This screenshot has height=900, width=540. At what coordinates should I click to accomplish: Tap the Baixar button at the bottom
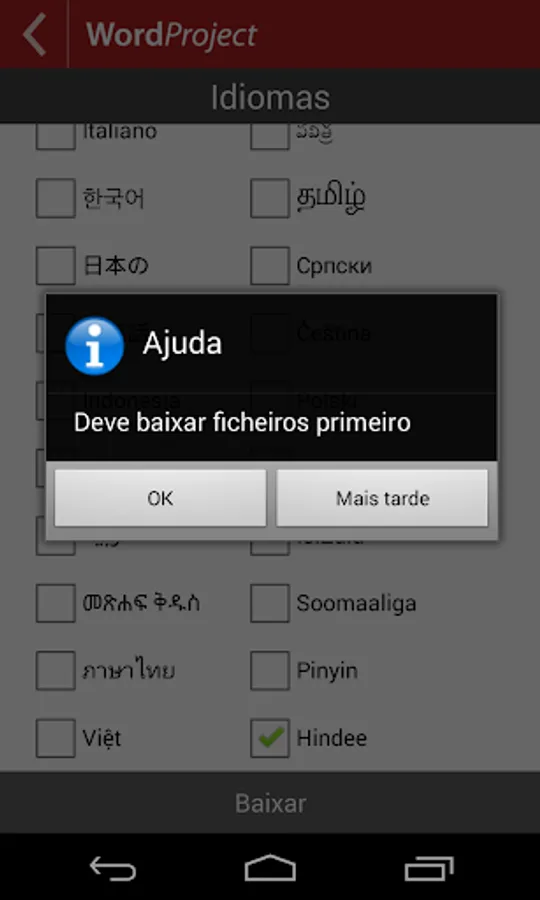[x=270, y=803]
